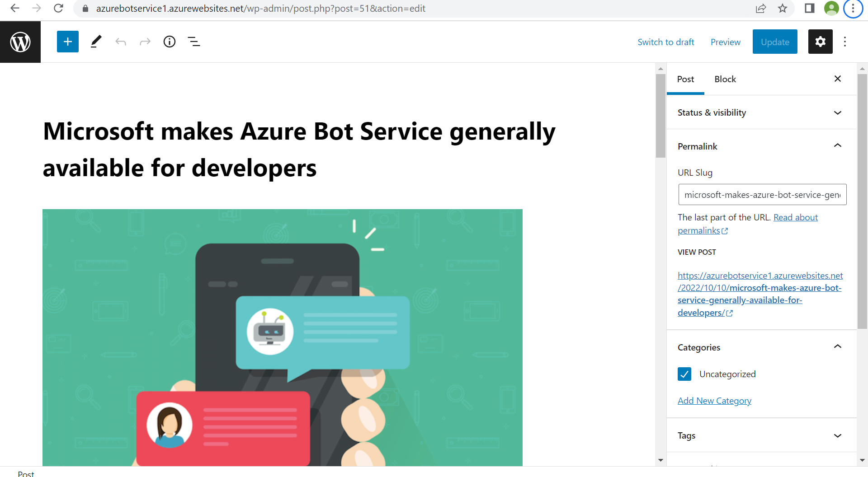Open the List View outline icon

[x=194, y=42]
